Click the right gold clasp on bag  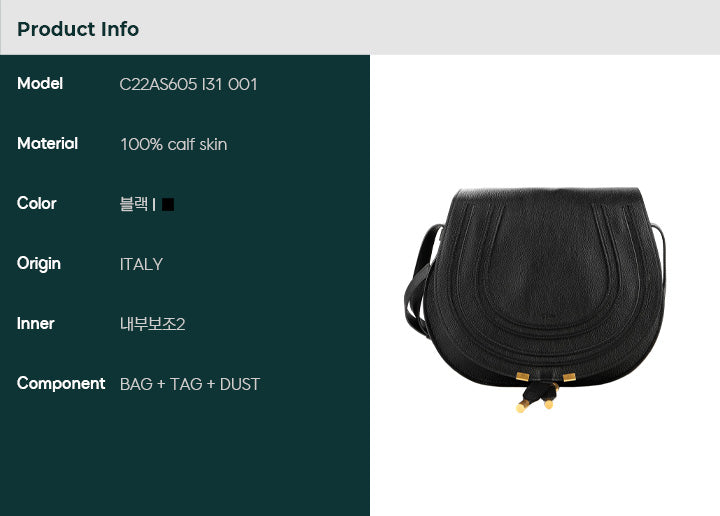(569, 377)
